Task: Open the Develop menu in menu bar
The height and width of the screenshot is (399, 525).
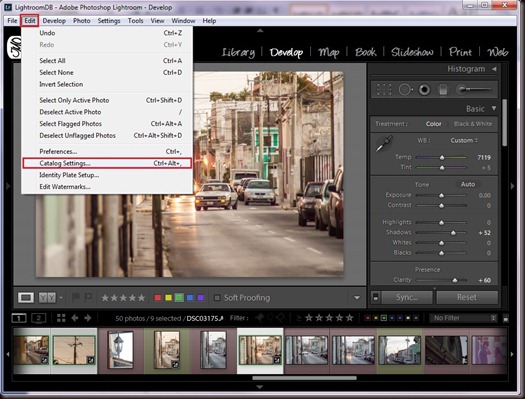Action: coord(54,21)
